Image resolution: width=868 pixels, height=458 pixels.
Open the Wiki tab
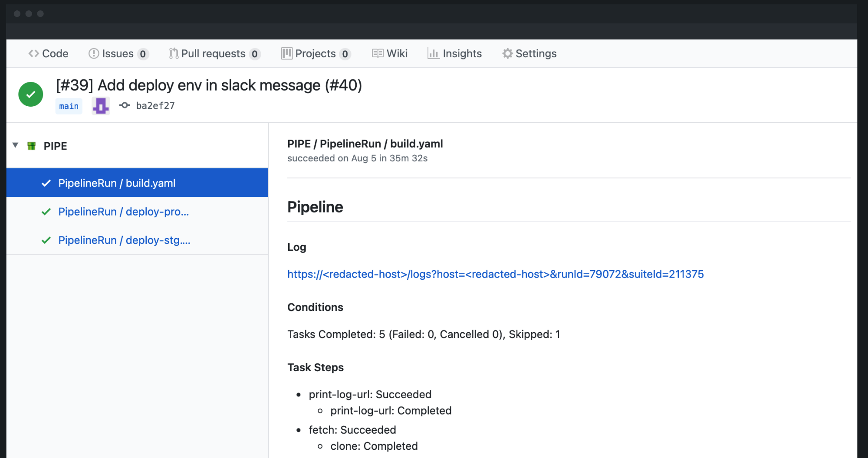390,53
